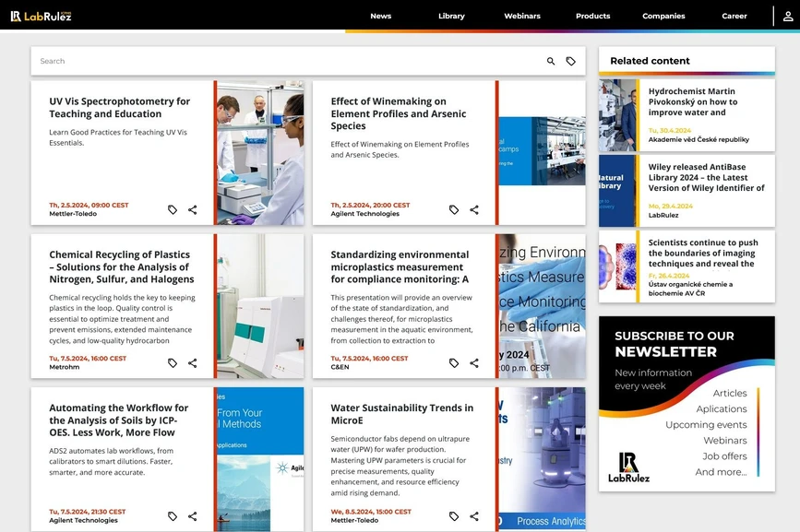Click the Wiley Natural library thumbnail
This screenshot has width=800, height=532.
point(616,191)
